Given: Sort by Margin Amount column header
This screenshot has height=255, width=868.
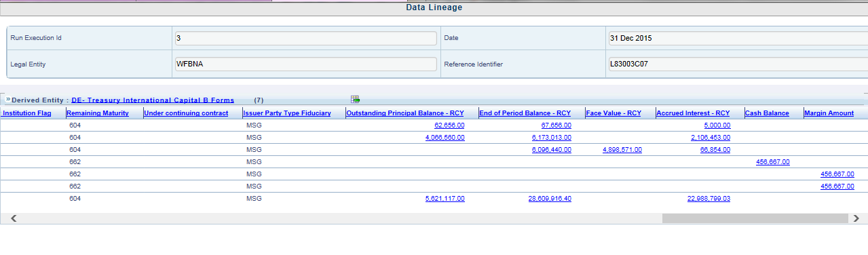Looking at the screenshot, I should pos(829,113).
